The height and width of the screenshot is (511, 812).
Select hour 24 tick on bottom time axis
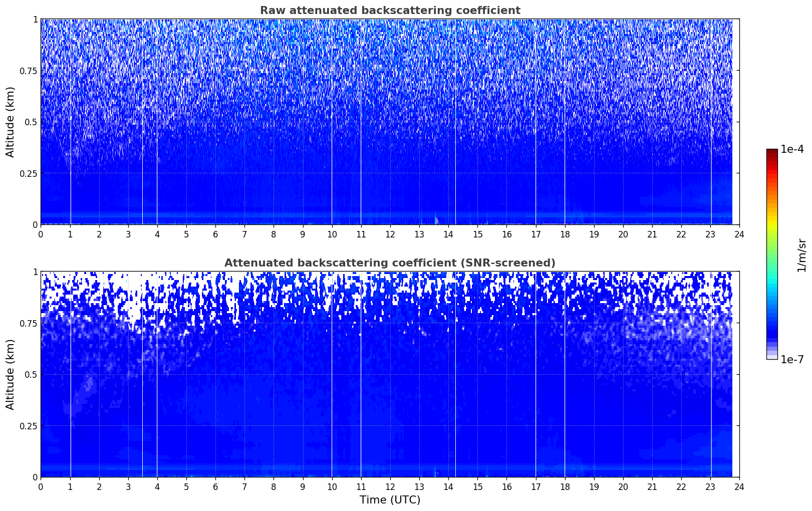[739, 487]
